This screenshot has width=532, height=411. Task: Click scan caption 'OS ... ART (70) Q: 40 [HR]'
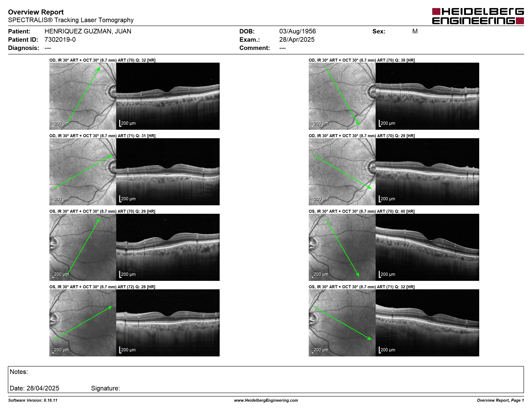[x=362, y=211]
